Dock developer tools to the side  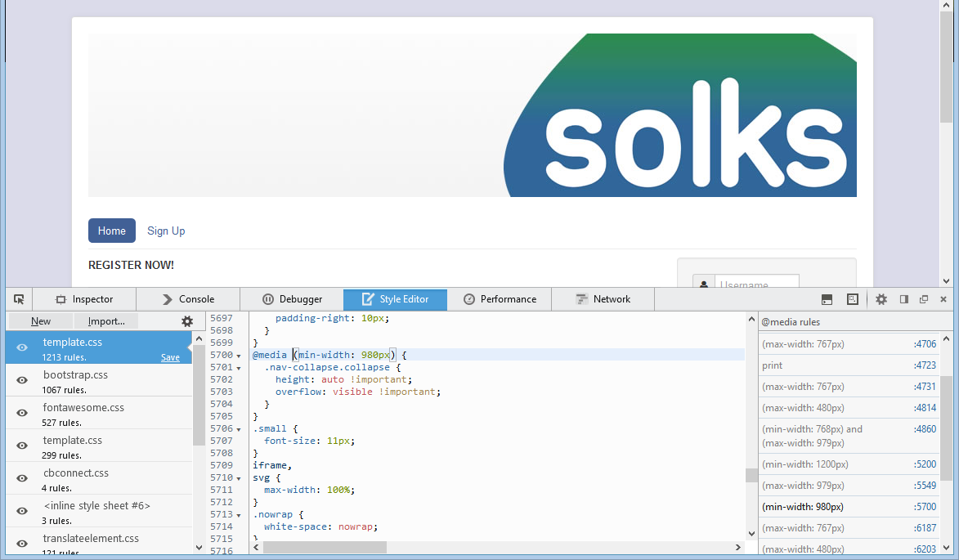click(904, 299)
